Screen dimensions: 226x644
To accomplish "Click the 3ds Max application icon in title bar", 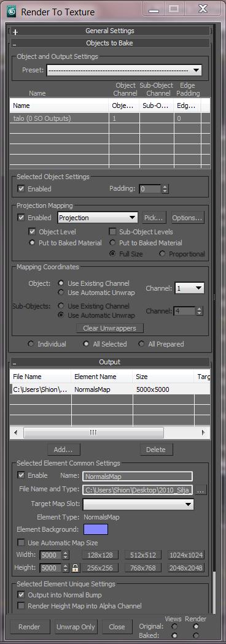I will pyautogui.click(x=12, y=12).
